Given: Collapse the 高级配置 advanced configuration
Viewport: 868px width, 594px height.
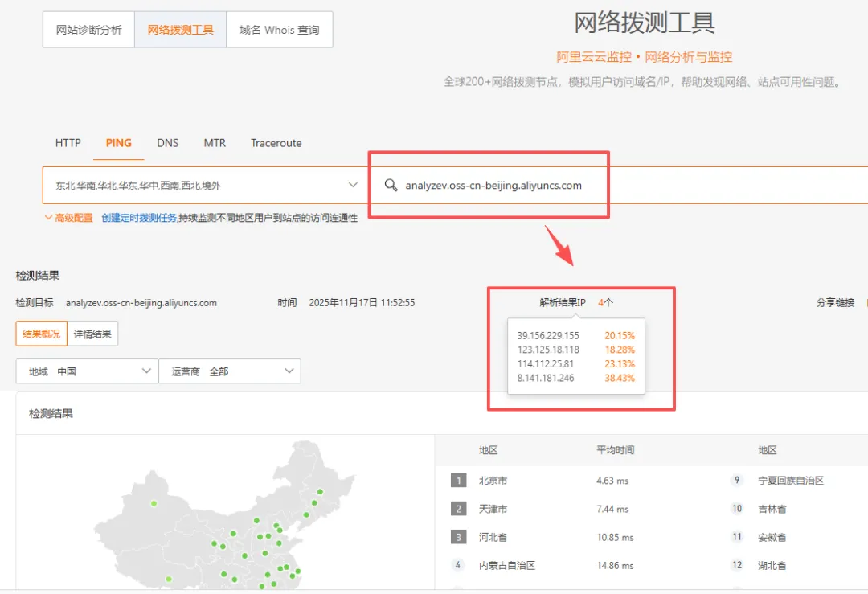Looking at the screenshot, I should tap(66, 217).
